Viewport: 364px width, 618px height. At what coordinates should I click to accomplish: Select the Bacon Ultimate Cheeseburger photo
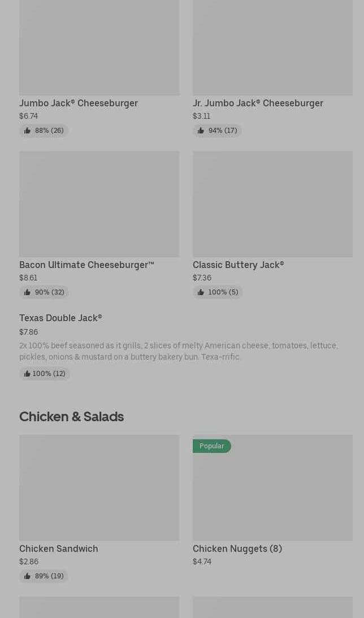click(x=99, y=204)
